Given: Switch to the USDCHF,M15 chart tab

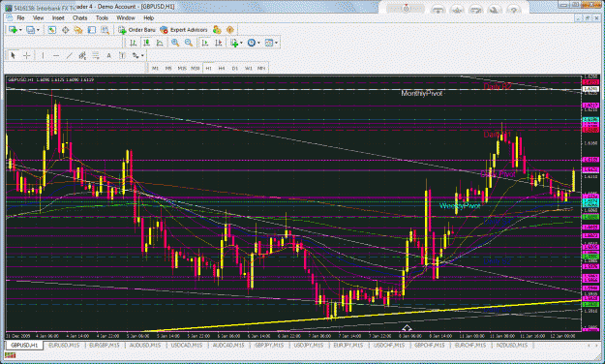Looking at the screenshot, I should [389, 345].
